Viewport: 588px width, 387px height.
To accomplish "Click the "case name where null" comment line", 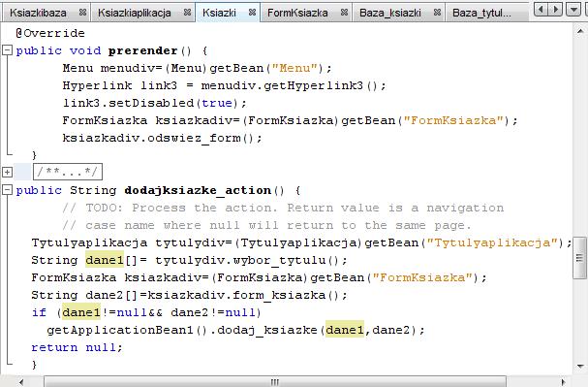I will tap(266, 225).
